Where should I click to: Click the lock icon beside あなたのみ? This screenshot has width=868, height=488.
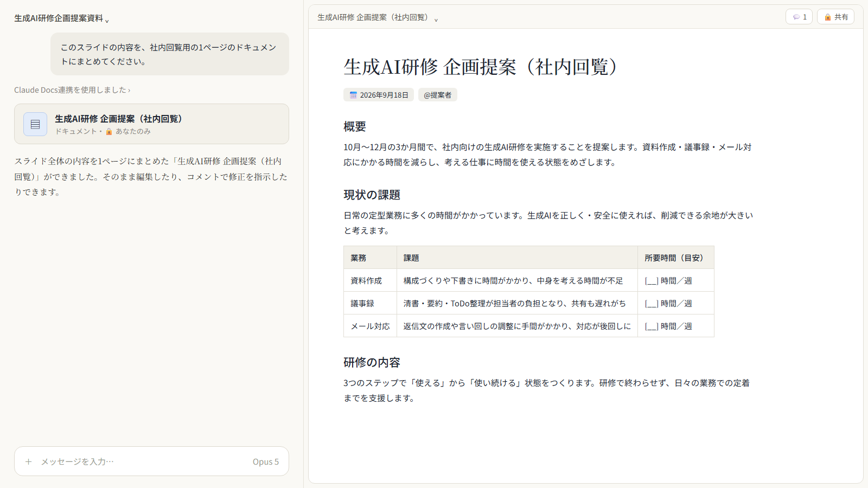click(109, 131)
